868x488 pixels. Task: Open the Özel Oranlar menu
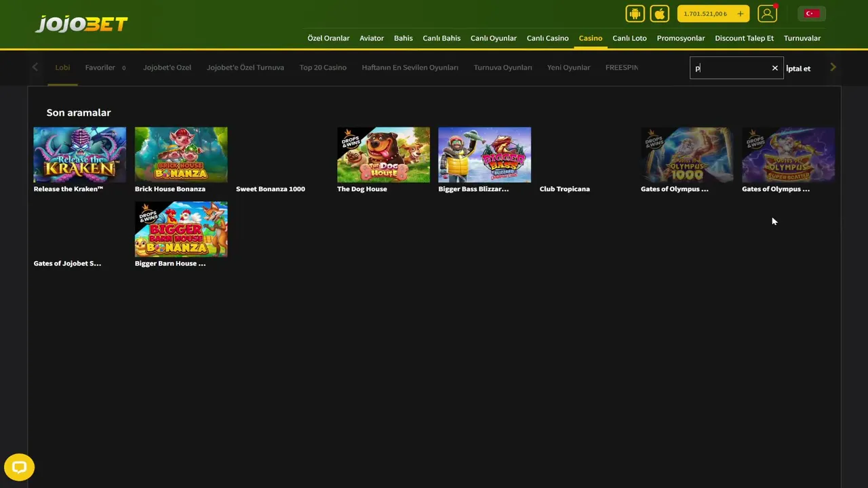tap(328, 38)
